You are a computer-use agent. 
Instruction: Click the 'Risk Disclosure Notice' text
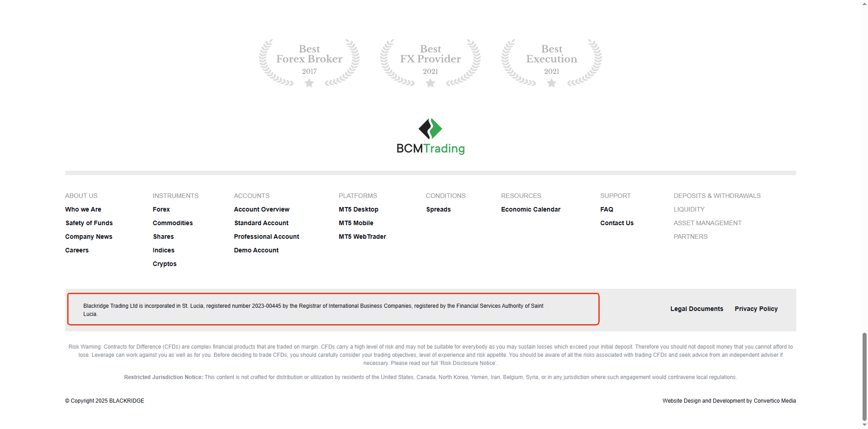(x=469, y=363)
